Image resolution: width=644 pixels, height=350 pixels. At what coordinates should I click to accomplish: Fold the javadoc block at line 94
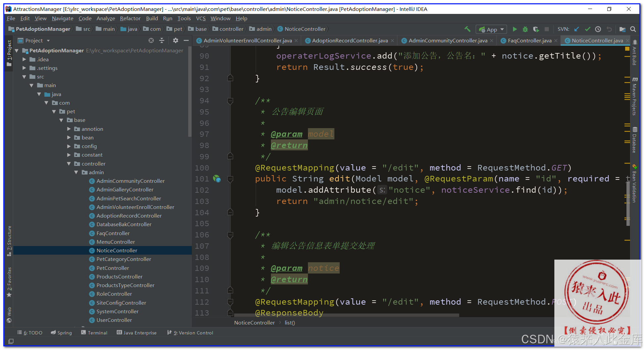click(x=231, y=101)
